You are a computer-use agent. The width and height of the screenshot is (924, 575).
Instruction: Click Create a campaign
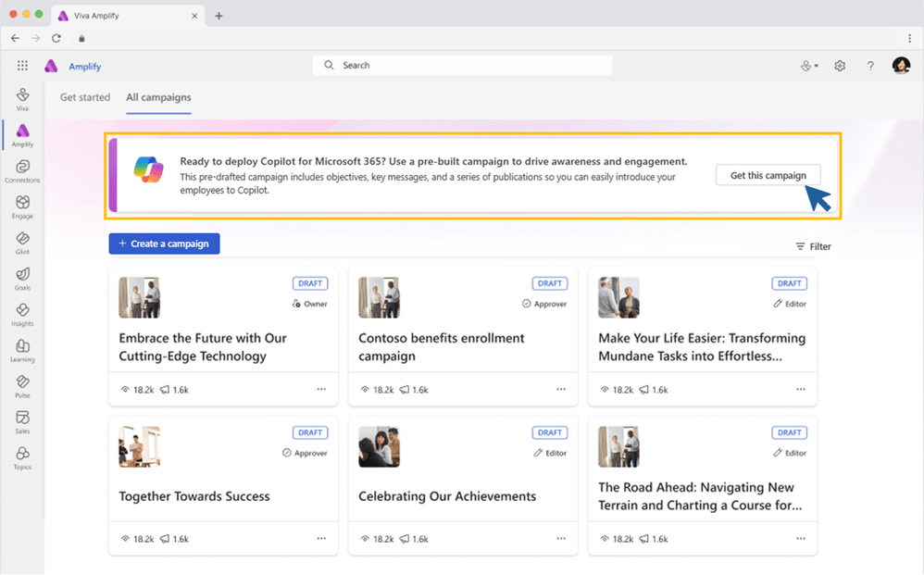[164, 243]
